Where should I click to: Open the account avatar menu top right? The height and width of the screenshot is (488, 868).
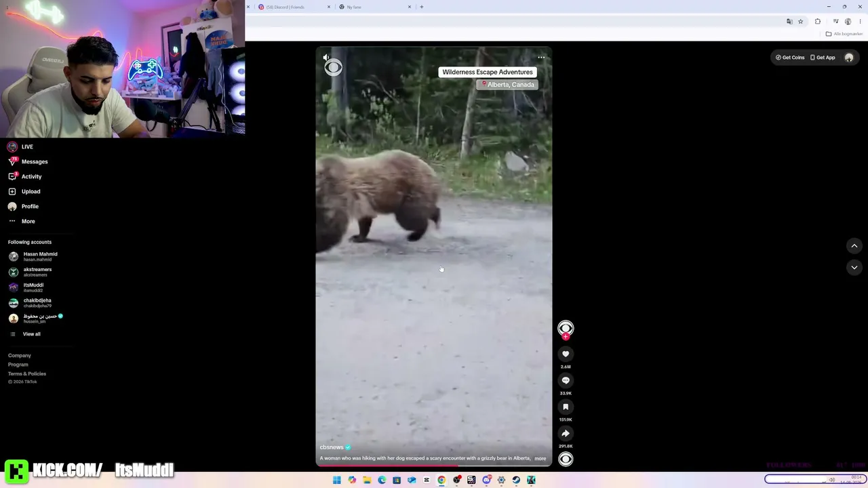click(x=849, y=58)
